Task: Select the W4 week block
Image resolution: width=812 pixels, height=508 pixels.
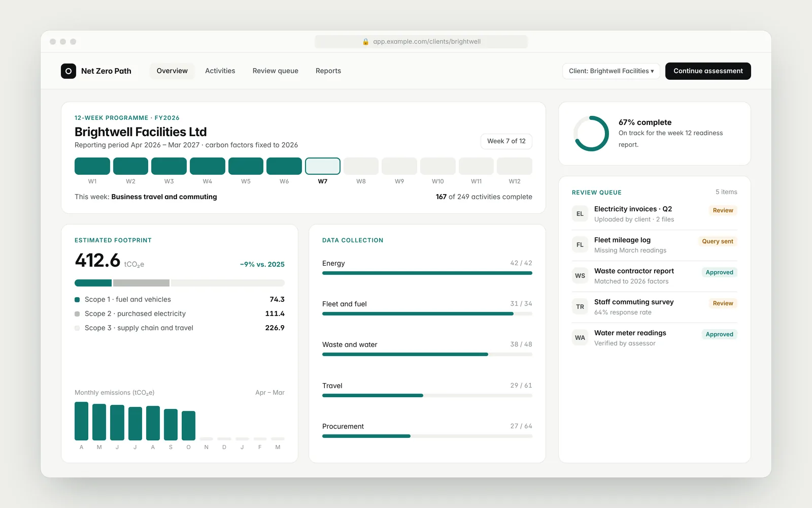Action: (x=208, y=166)
